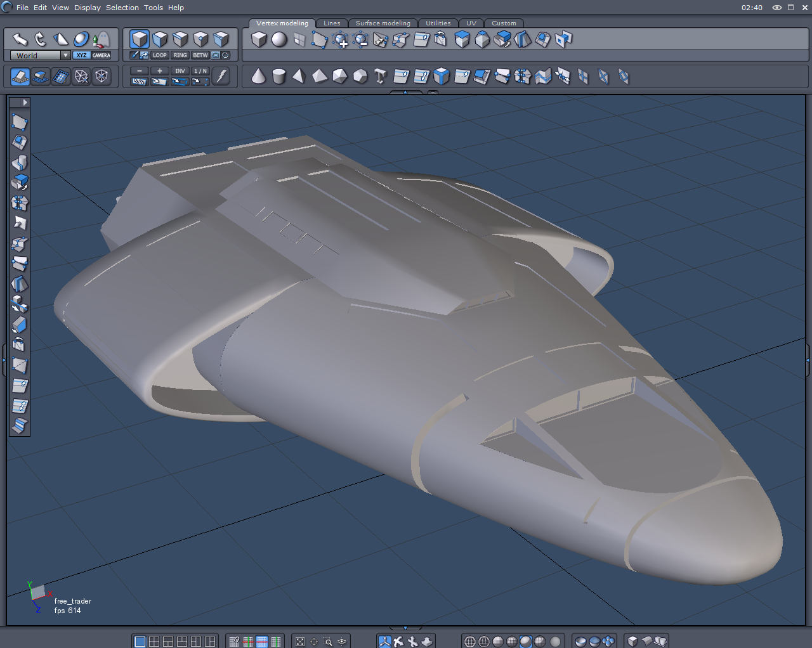
Task: Open the Vertex modeling tab
Action: [282, 23]
